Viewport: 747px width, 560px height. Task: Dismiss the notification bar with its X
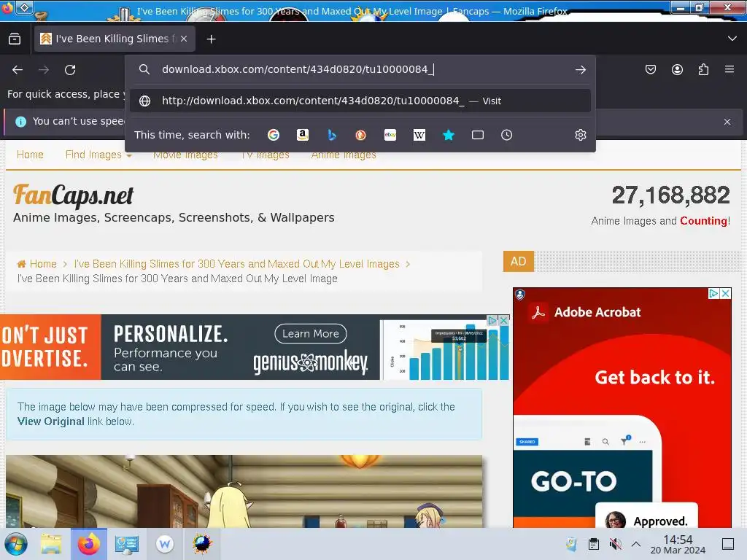click(727, 122)
